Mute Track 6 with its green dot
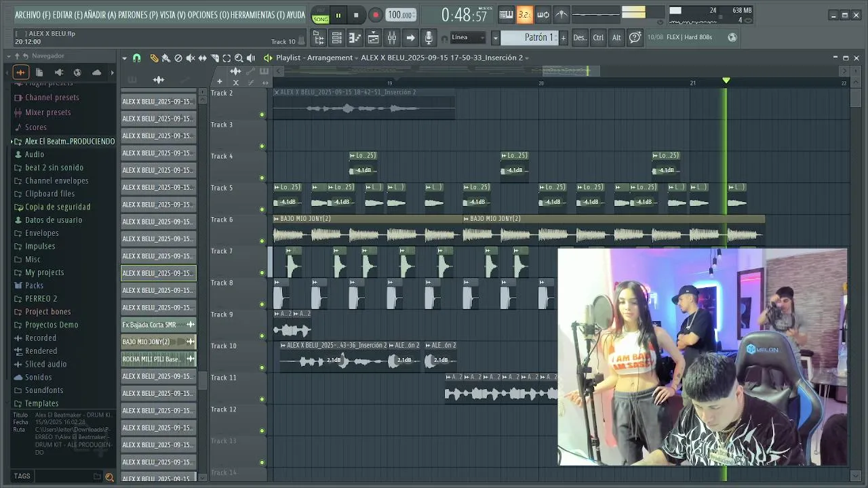 (x=262, y=241)
